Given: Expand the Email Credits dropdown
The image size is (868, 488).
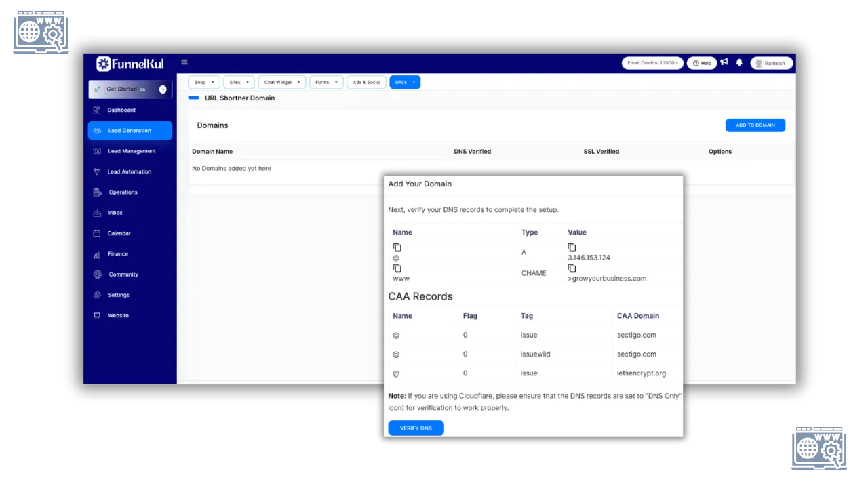Looking at the screenshot, I should [x=652, y=63].
